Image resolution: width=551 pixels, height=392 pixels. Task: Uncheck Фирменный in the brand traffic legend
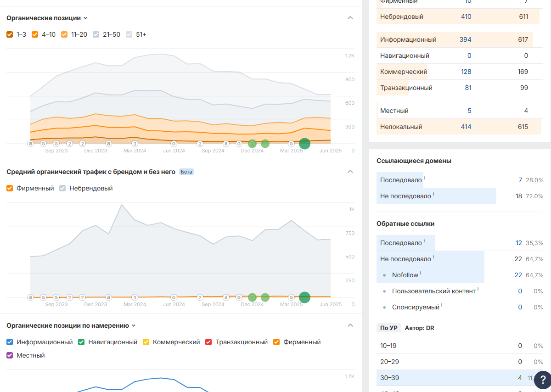click(10, 188)
